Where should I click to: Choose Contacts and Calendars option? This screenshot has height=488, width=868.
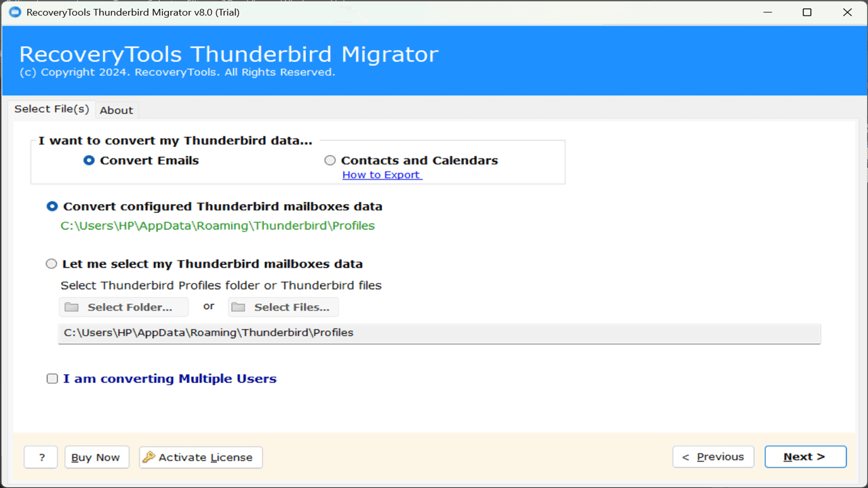point(330,161)
